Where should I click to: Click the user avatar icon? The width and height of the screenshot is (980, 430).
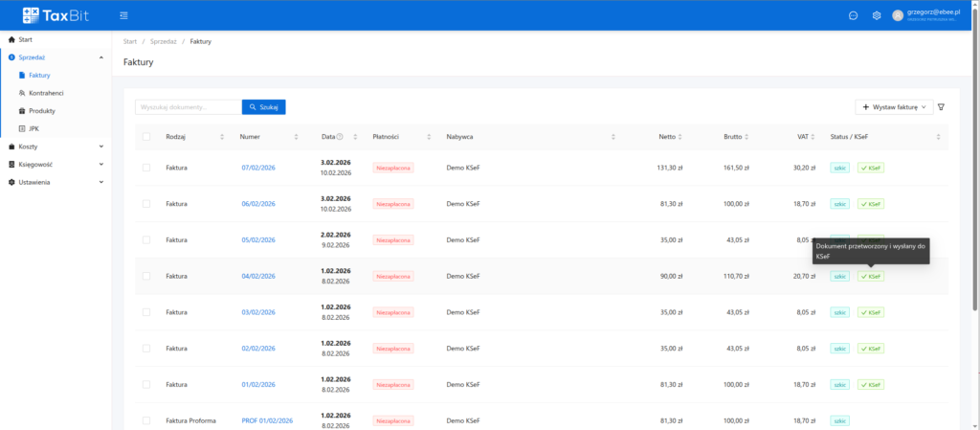(897, 15)
